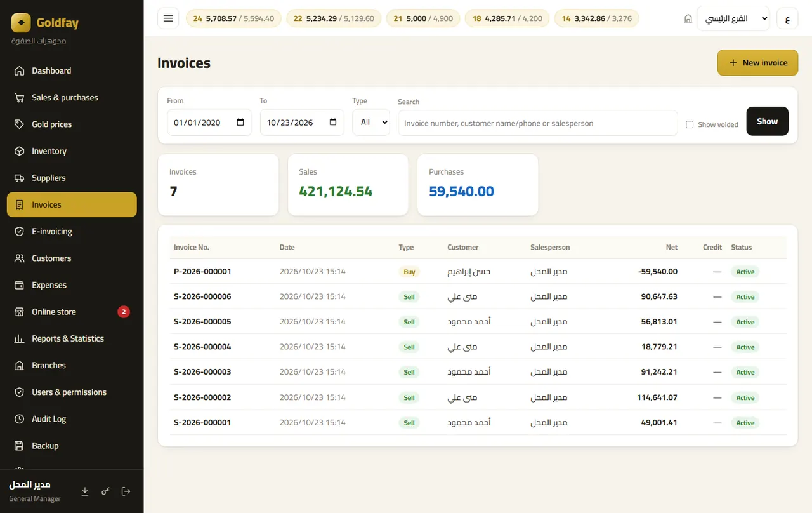This screenshot has width=812, height=513.
Task: Click the 24 karat gold price chip
Action: coord(233,18)
